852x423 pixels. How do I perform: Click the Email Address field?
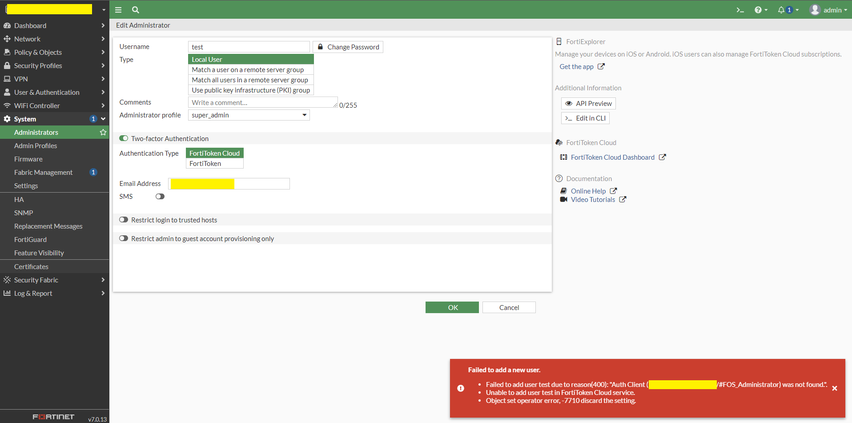(229, 184)
